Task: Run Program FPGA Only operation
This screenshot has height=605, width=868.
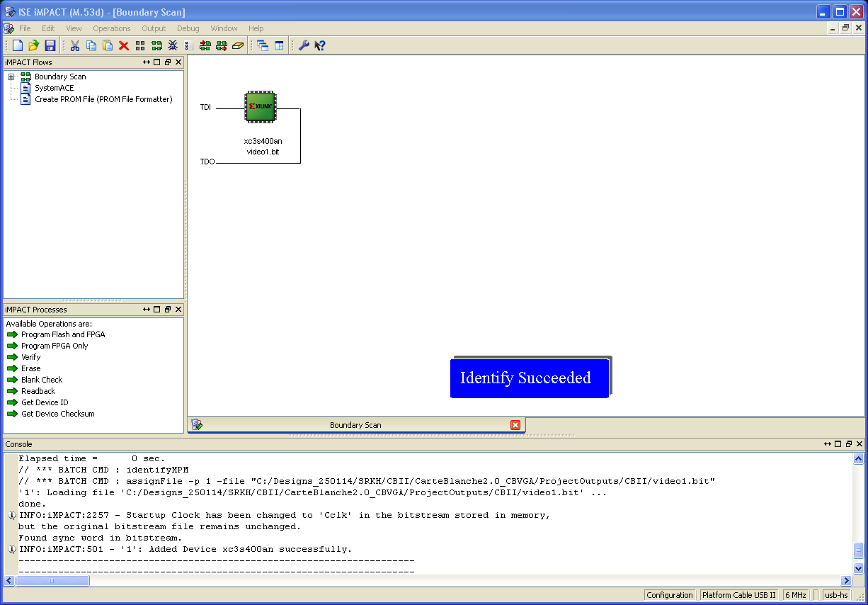Action: coord(55,346)
